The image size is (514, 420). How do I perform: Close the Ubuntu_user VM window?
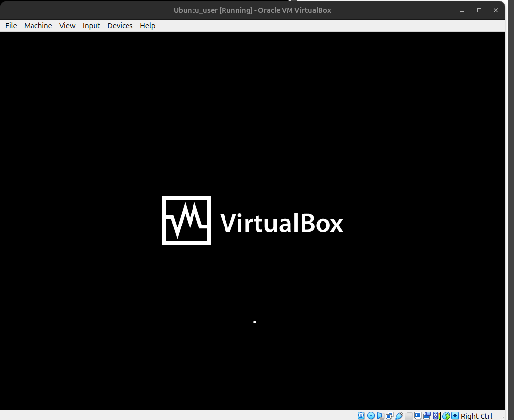[496, 10]
